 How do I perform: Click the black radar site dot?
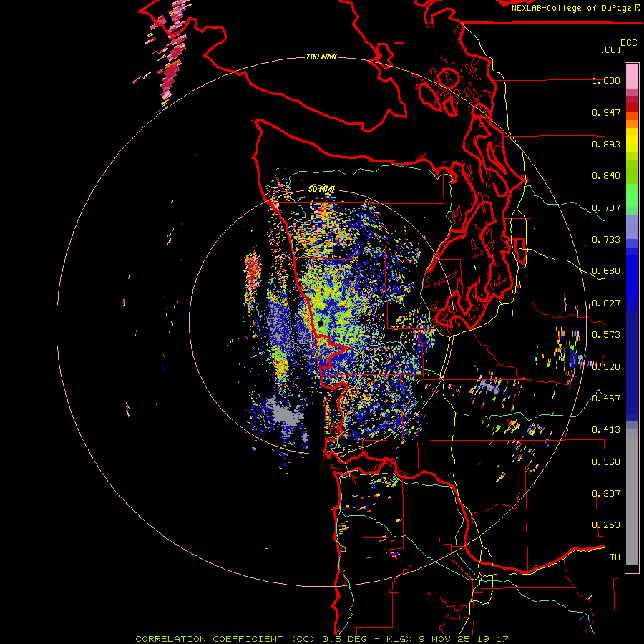[320, 323]
